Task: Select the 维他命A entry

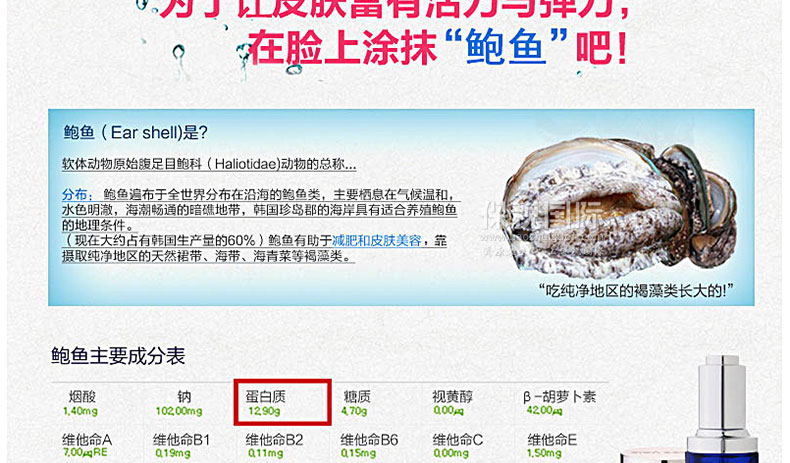Action: click(87, 445)
